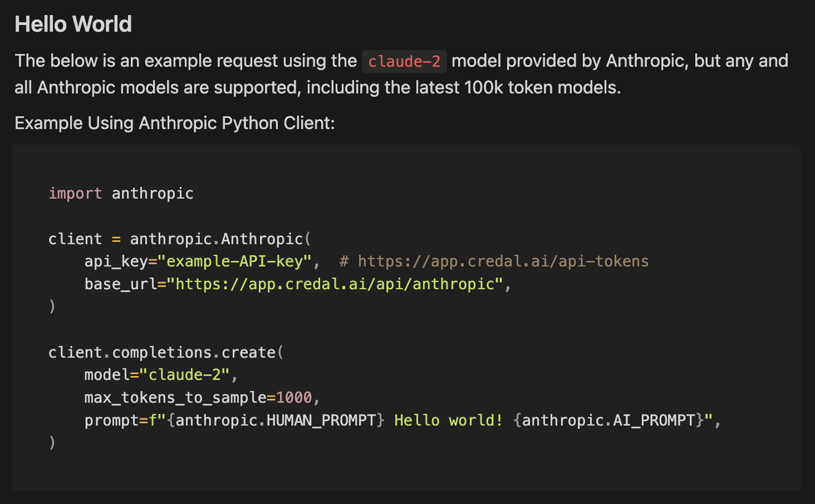Click the 'client = anthropic.Anthropic(' line

180,239
